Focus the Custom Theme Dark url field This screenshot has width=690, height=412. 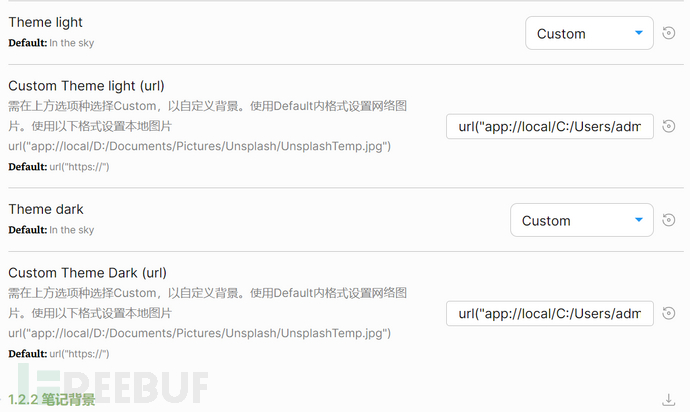(549, 313)
